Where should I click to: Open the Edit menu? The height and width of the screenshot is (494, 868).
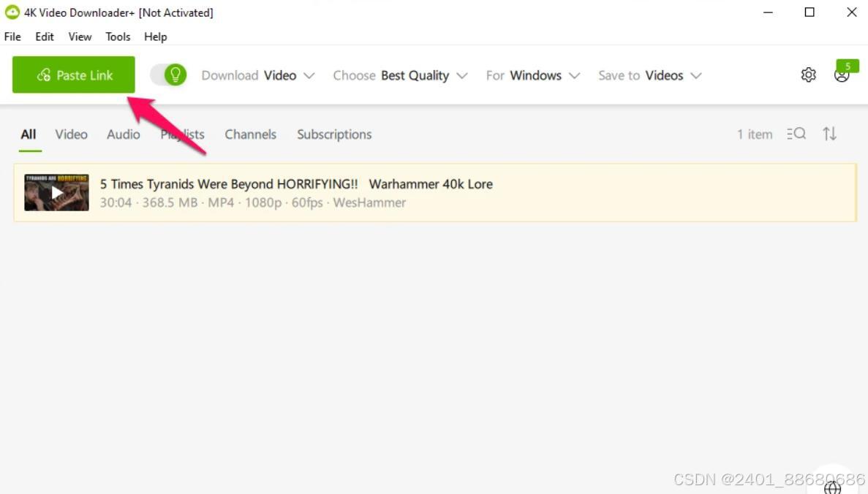(x=45, y=37)
